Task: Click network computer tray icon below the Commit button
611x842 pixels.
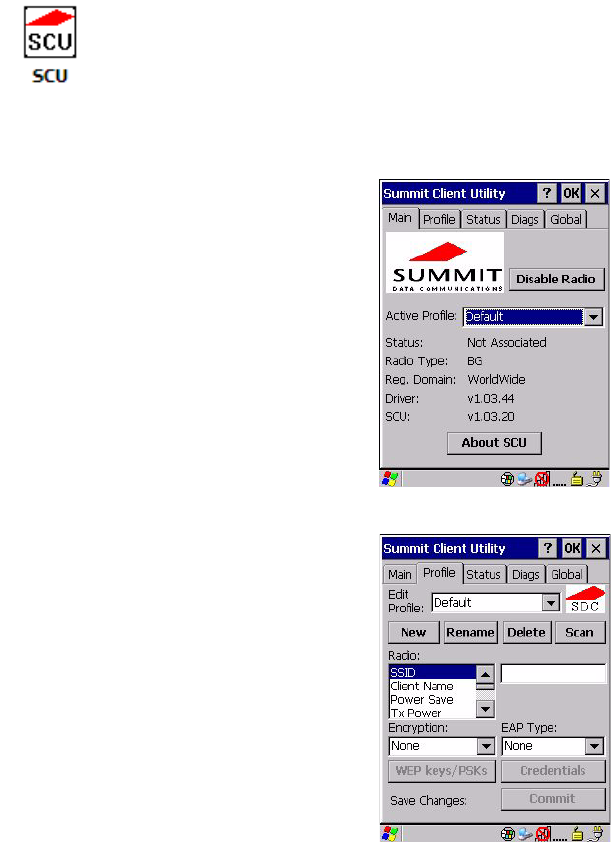Action: [x=525, y=834]
